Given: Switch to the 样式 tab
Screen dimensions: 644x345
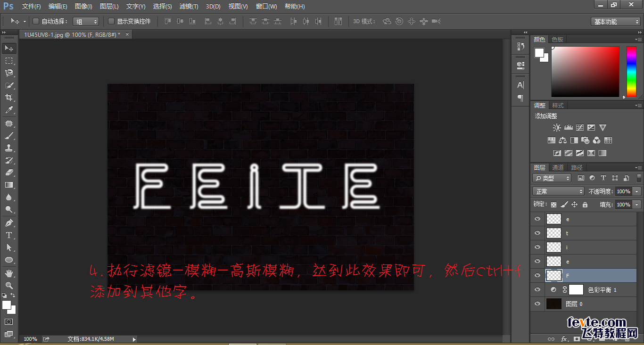Looking at the screenshot, I should [558, 105].
